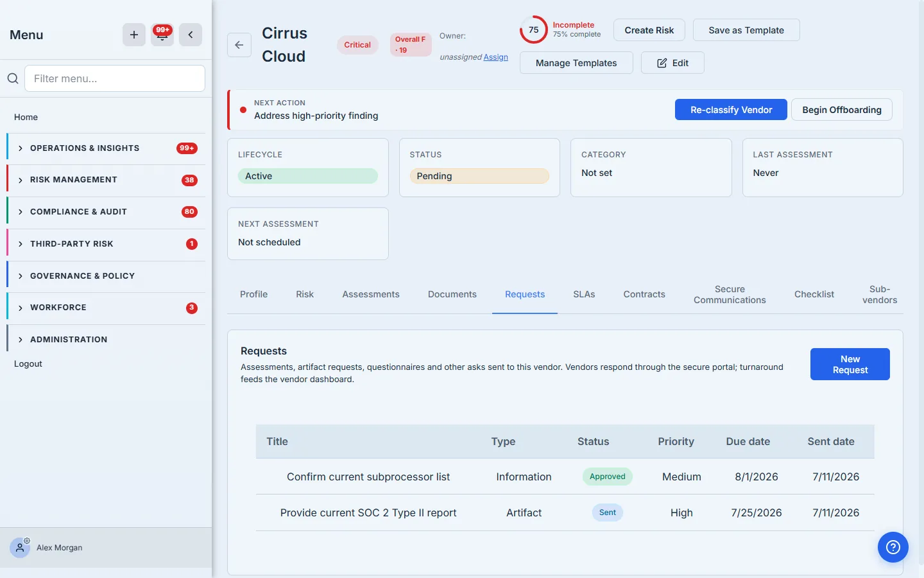Screen dimensions: 924x578
Task: Open the Secure Communications tab
Action: coord(730,295)
